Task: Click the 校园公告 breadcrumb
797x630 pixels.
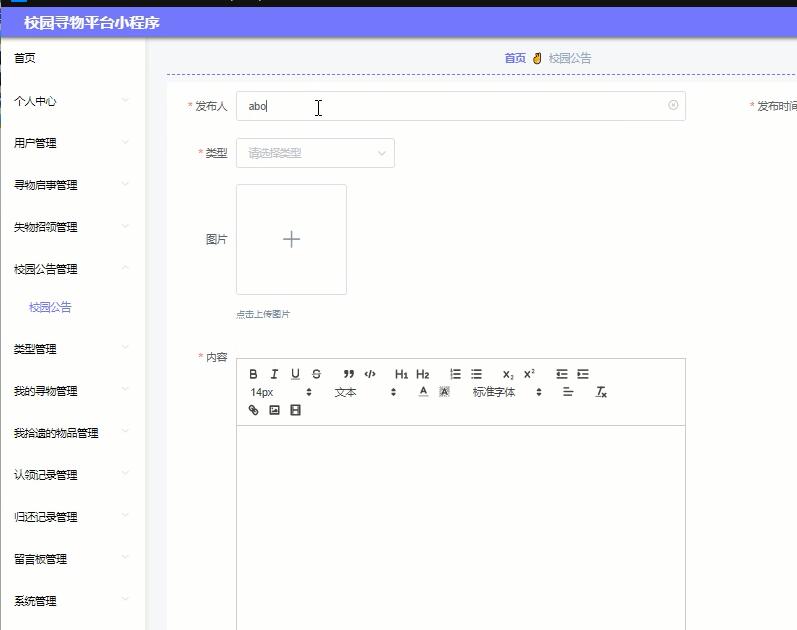Action: (570, 58)
